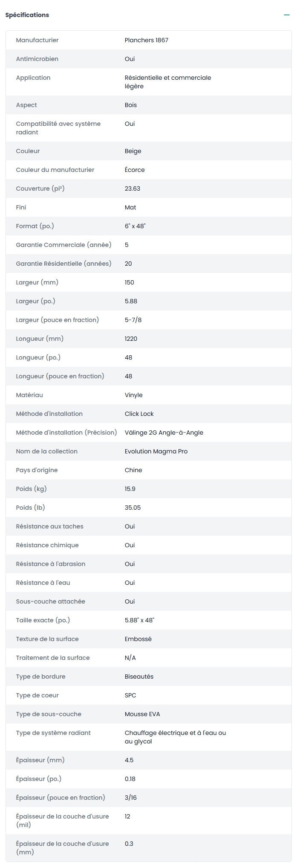Screen dimensions: 297x868
Task: Click the Mousse EVA sous-couche value
Action: [x=142, y=714]
